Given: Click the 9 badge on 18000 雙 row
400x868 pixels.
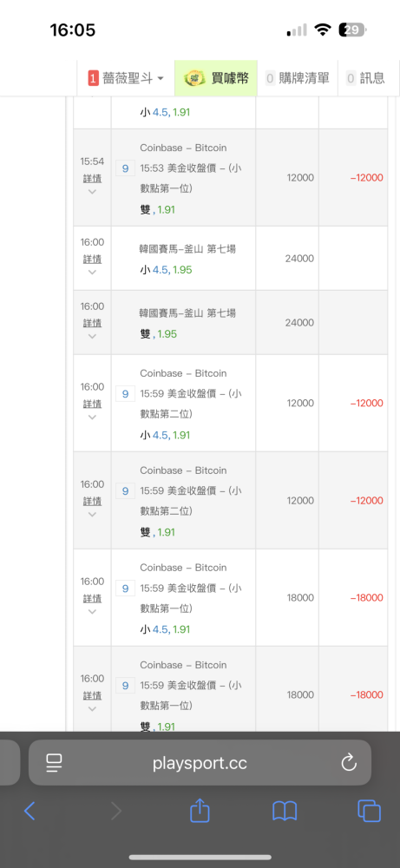Looking at the screenshot, I should 125,686.
